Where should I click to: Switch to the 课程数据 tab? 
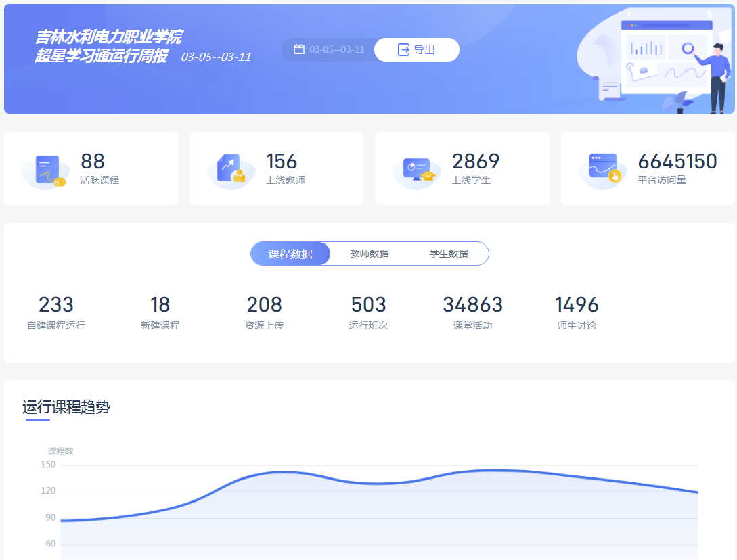click(x=290, y=254)
